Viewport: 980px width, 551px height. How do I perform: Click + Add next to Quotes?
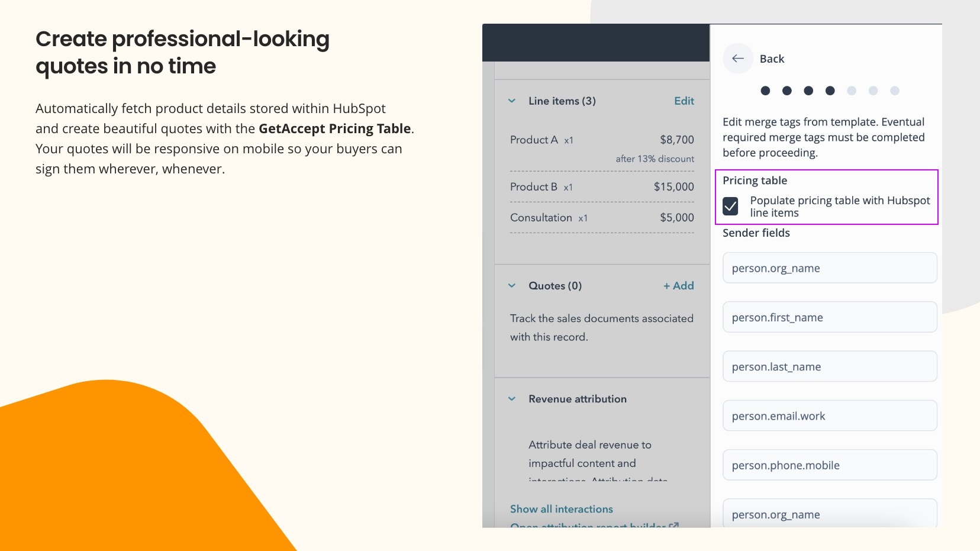click(x=679, y=286)
